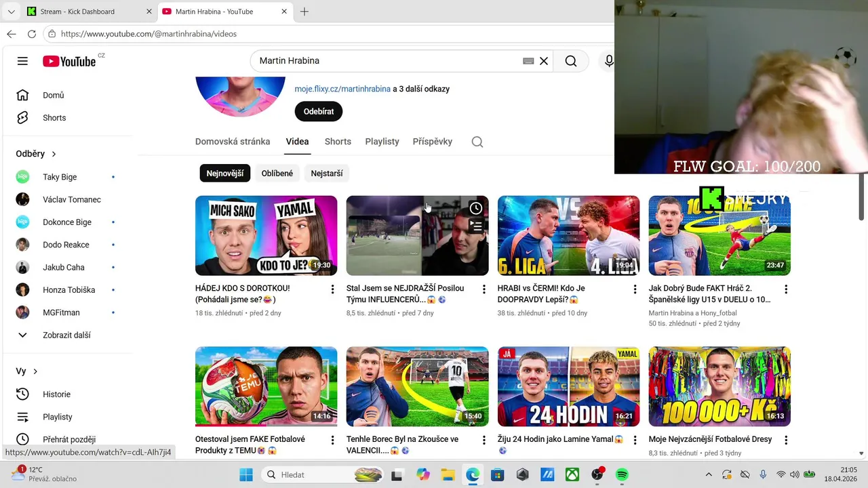
Task: Open moje.flixy.cz/martinhrabina link
Action: coord(342,89)
